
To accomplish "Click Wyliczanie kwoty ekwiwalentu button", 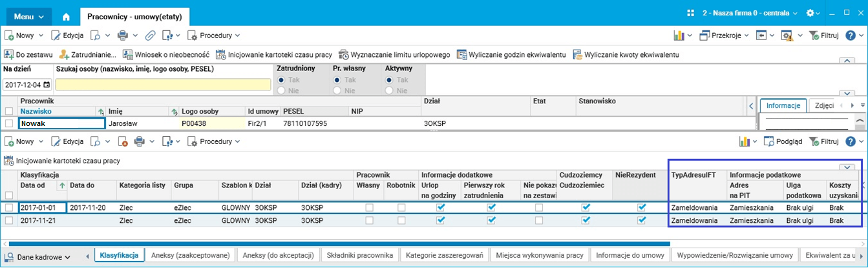I will coord(626,55).
